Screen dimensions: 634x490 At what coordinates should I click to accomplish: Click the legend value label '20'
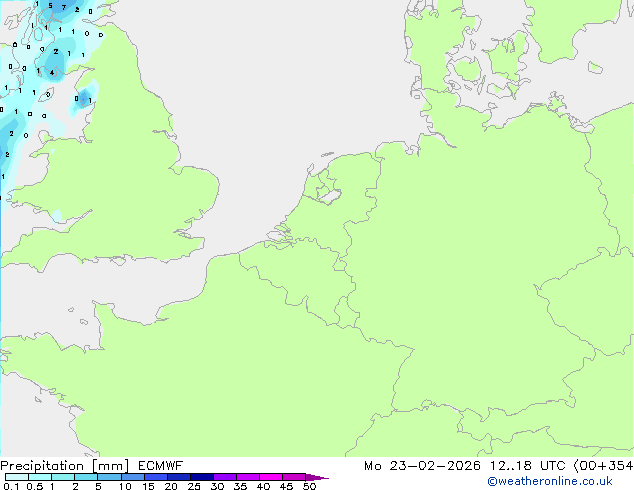click(171, 486)
